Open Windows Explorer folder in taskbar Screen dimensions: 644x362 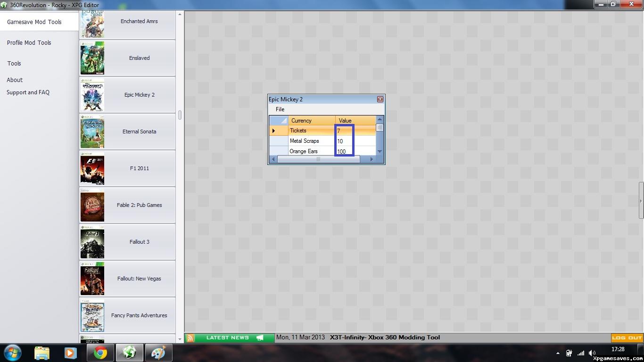point(41,353)
